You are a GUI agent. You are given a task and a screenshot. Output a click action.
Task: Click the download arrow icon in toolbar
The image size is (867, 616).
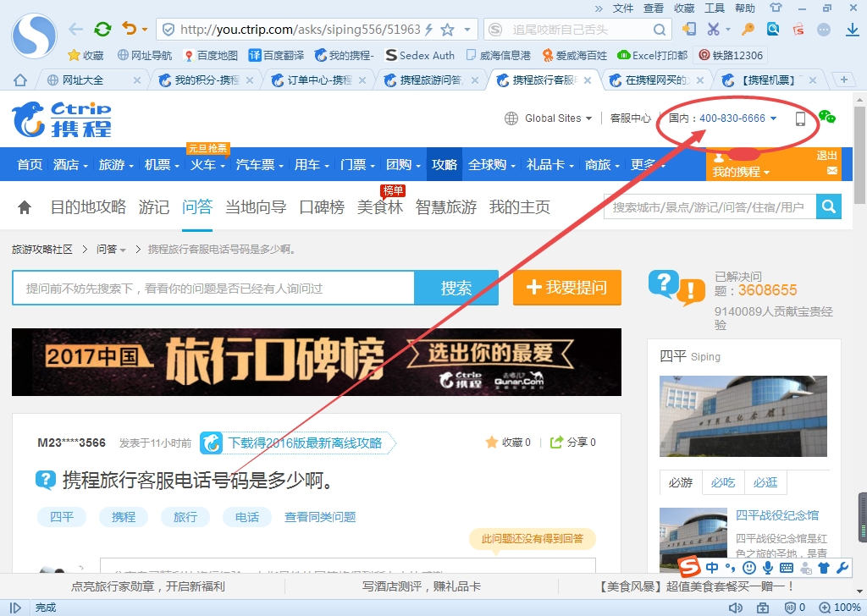(x=853, y=30)
